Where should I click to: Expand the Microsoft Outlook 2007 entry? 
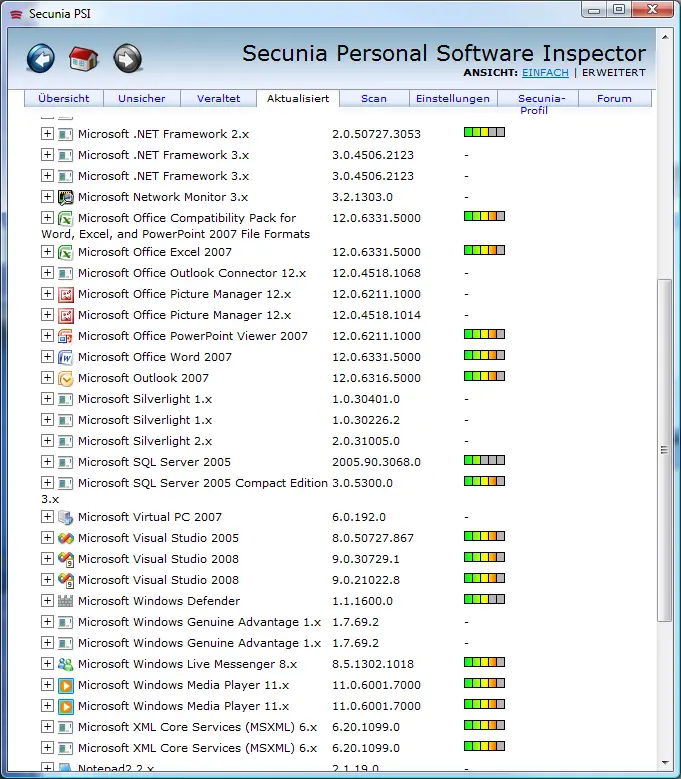(47, 378)
